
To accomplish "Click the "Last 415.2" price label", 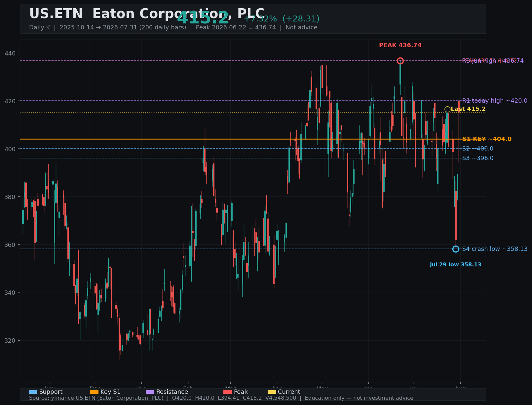I will pos(468,109).
